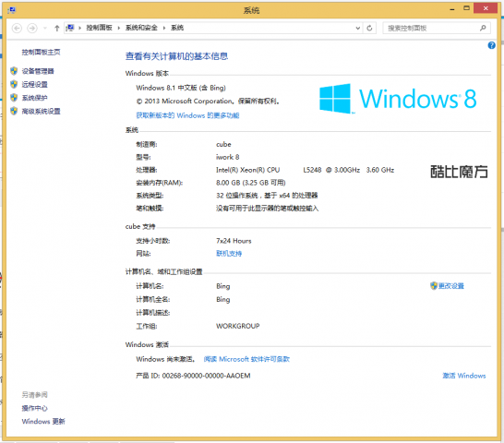Viewport: 504px width, 443px height.
Task: Click the 7x24 Hours support text
Action: 234,241
